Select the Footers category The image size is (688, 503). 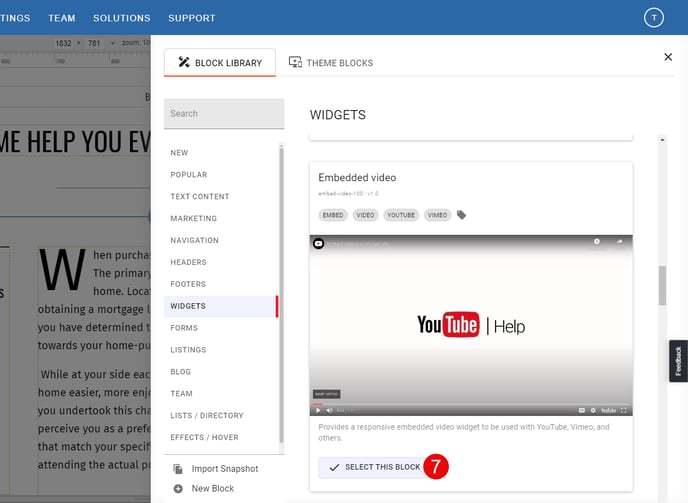(x=188, y=284)
